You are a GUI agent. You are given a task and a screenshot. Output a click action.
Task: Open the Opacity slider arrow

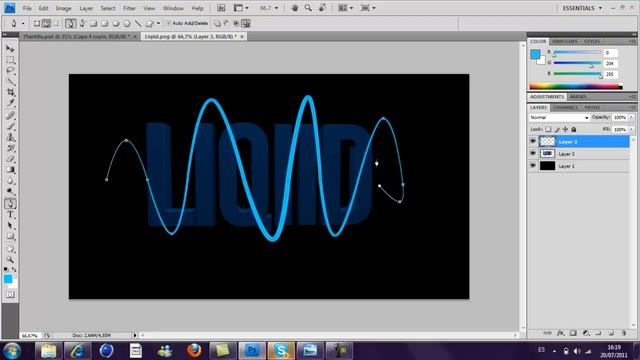click(632, 118)
